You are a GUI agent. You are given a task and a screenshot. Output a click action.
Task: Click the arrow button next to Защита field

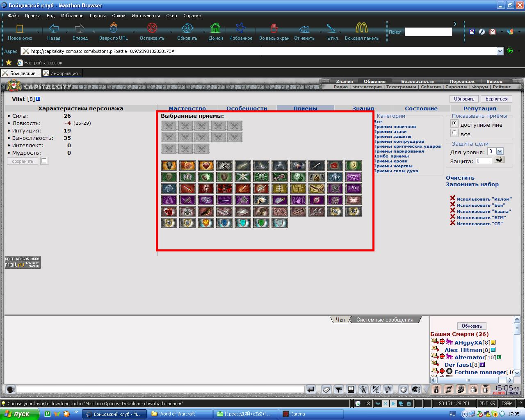tap(499, 160)
